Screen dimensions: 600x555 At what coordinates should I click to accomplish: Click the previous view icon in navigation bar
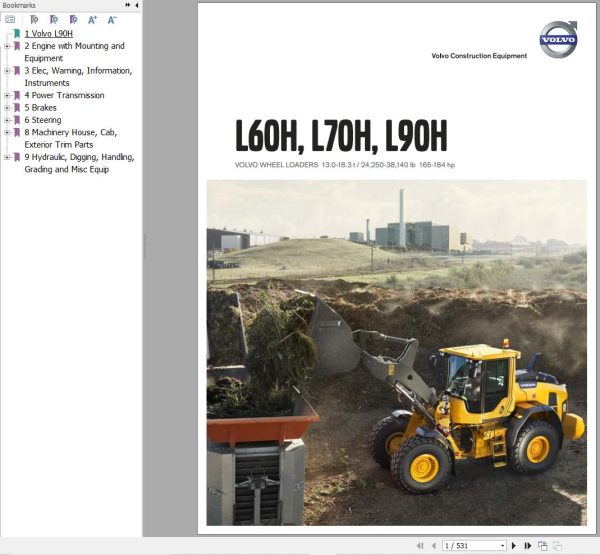pyautogui.click(x=543, y=545)
